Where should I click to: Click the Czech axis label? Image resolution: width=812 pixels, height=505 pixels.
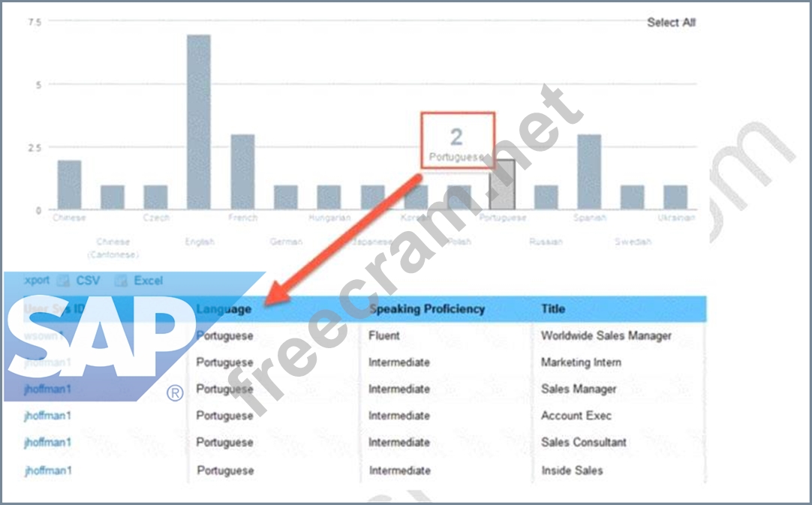click(156, 218)
